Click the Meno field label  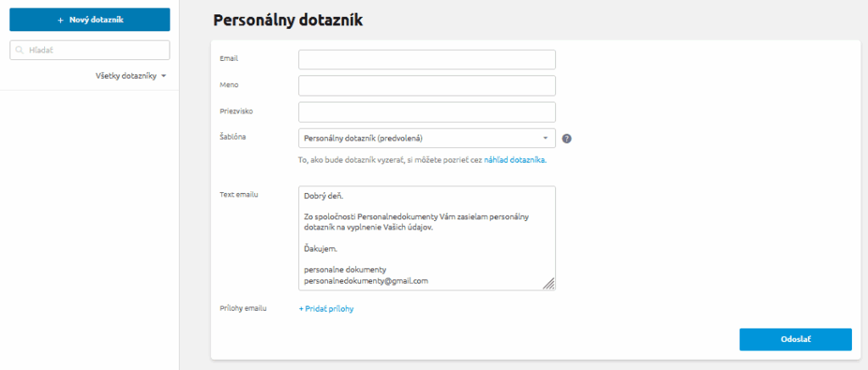coord(229,85)
